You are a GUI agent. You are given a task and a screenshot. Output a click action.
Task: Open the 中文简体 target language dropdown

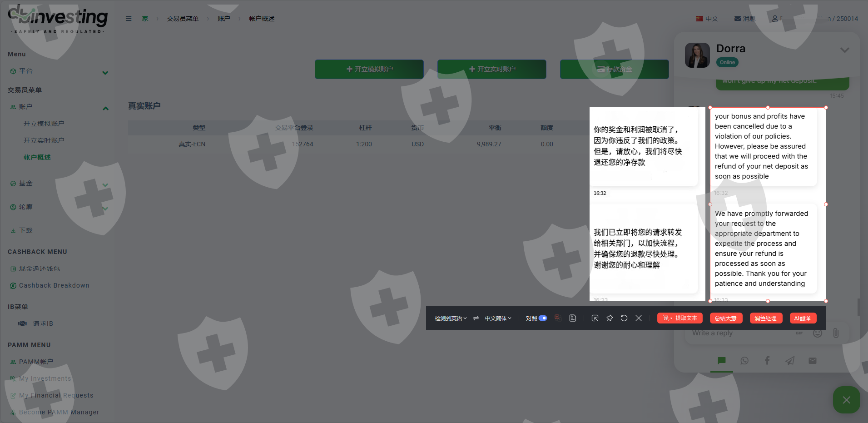[498, 318]
